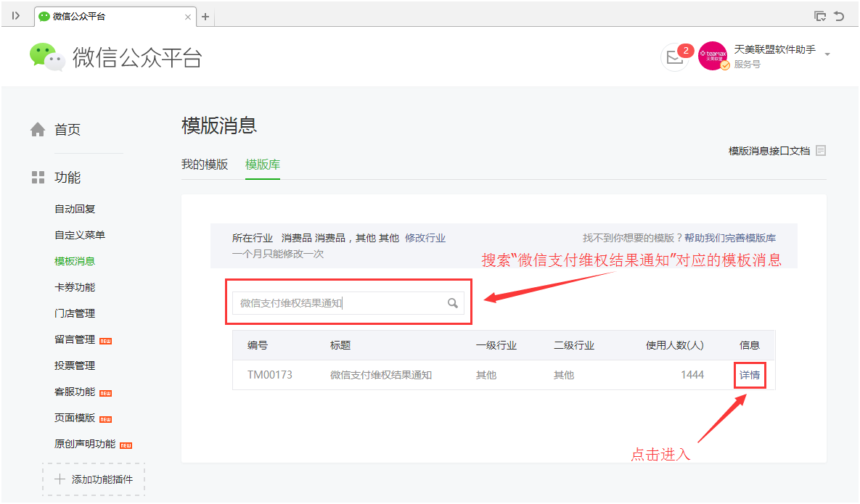Screen dimensions: 860x504
Task: Click the home icon in sidebar
Action: [38, 130]
